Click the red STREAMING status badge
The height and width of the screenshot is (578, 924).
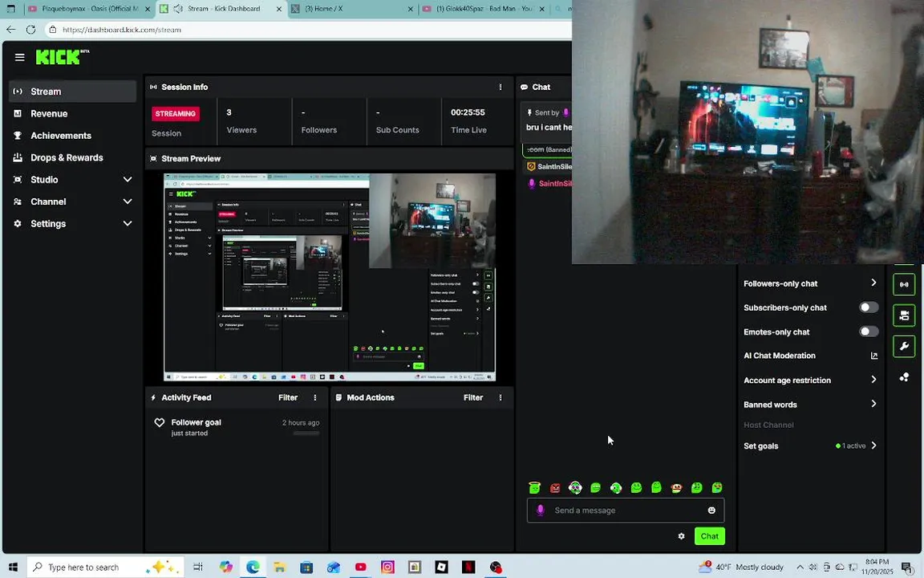176,114
